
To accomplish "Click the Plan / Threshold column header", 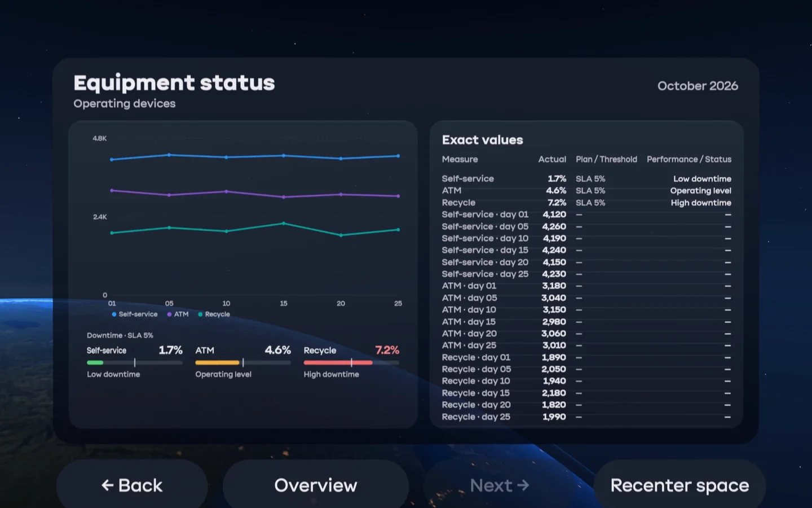I will click(x=606, y=159).
